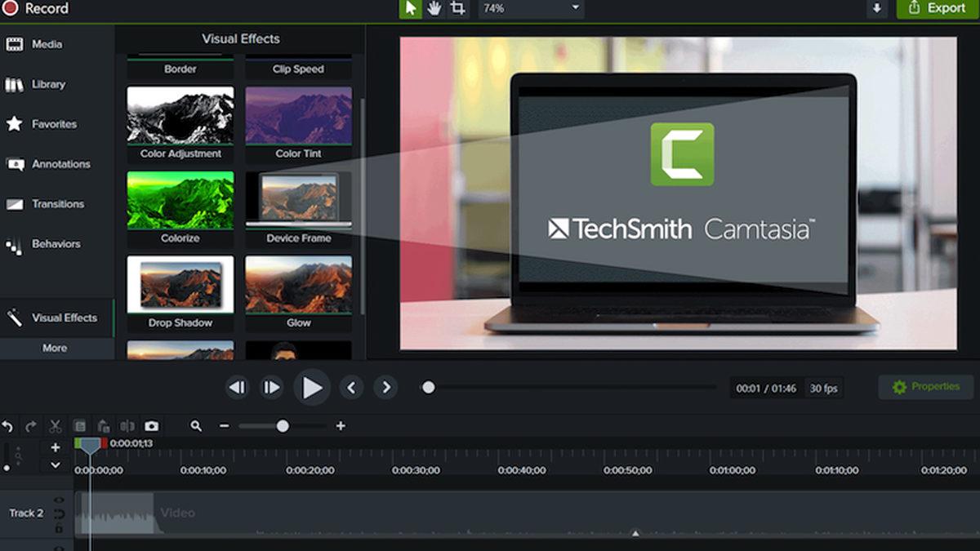Open the Properties panel
The width and height of the screenshot is (980, 551).
click(925, 387)
